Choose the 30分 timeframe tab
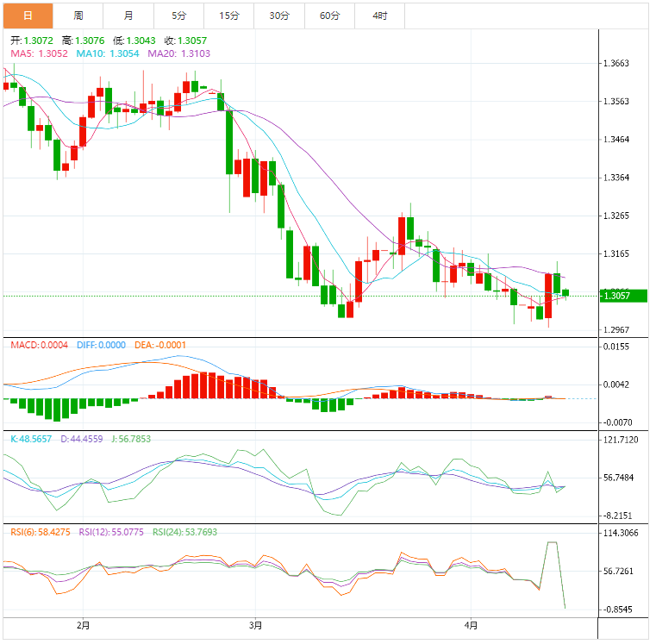The image size is (656, 644). tap(279, 16)
